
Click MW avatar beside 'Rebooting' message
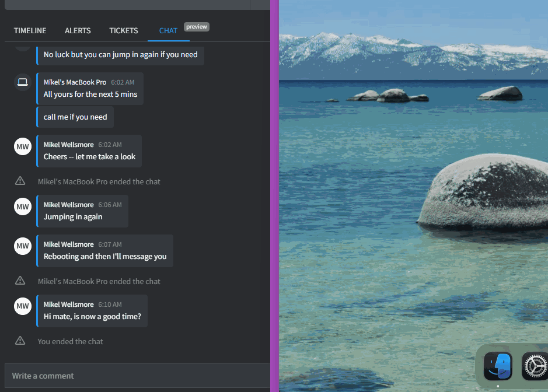(22, 246)
